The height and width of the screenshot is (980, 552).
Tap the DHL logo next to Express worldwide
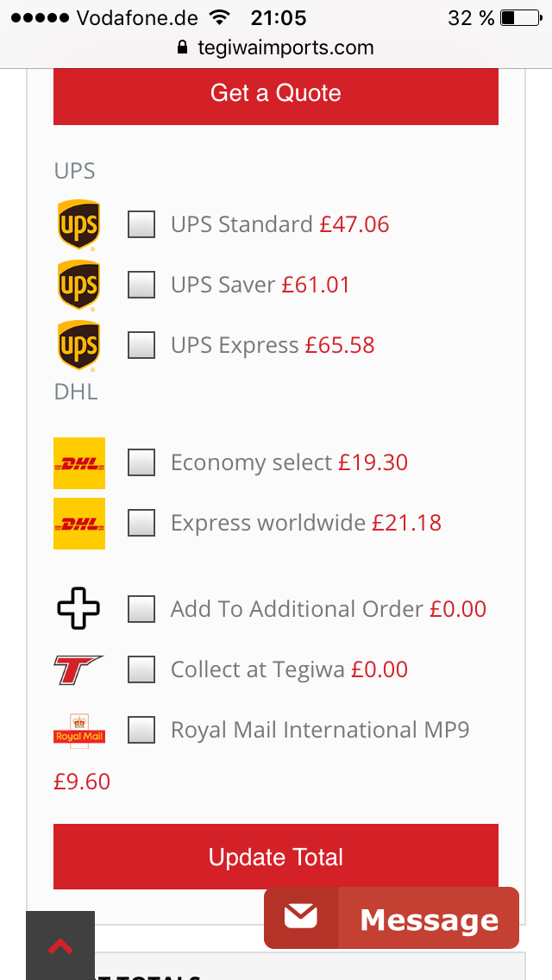coord(79,524)
